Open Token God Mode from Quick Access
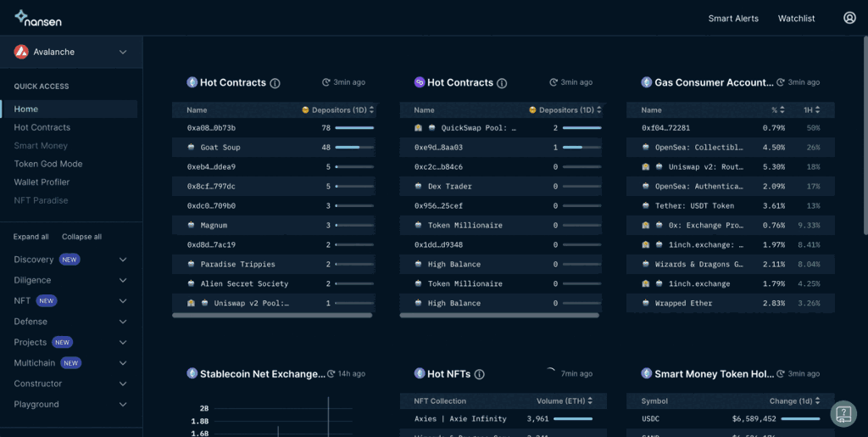 click(x=48, y=164)
